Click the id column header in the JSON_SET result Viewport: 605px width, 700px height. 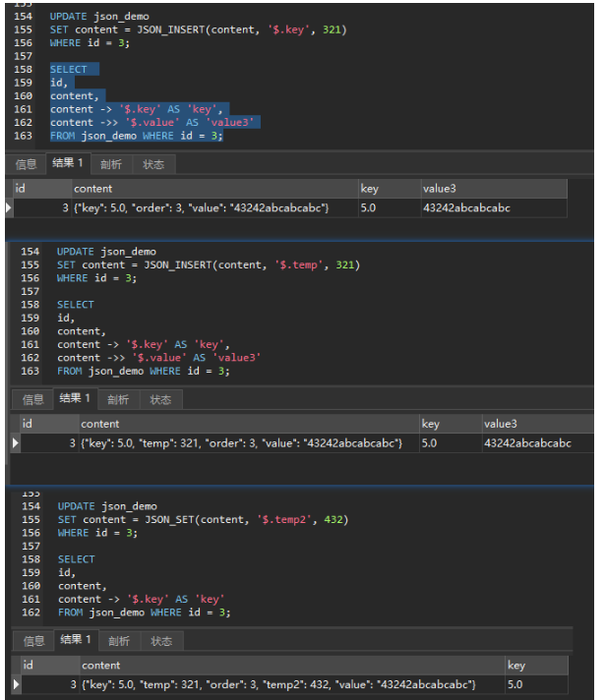click(49, 666)
